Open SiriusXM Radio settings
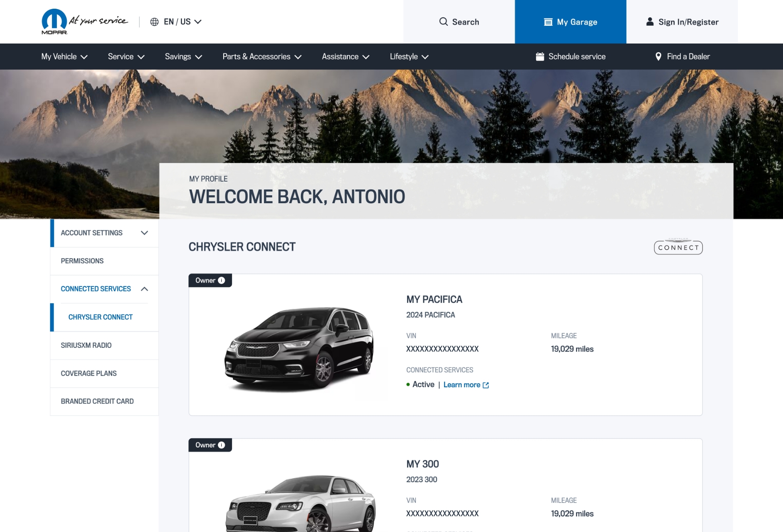Screen dimensions: 783x532 click(x=86, y=345)
